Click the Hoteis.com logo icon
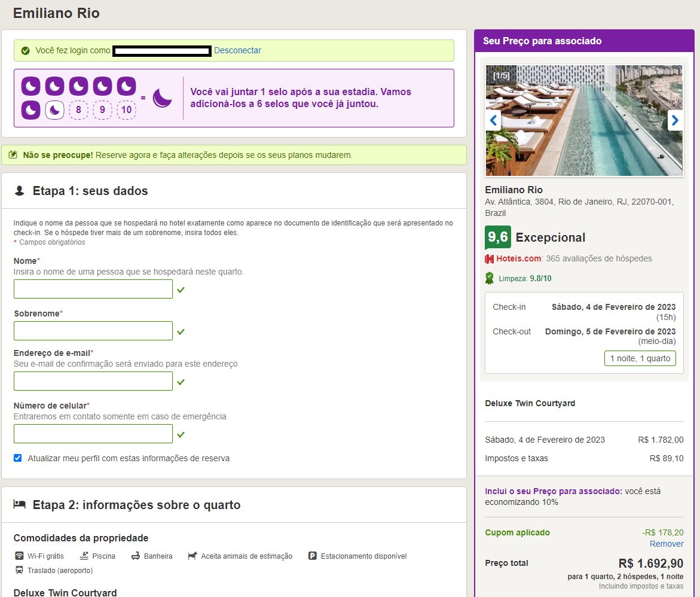The image size is (700, 597). point(490,259)
